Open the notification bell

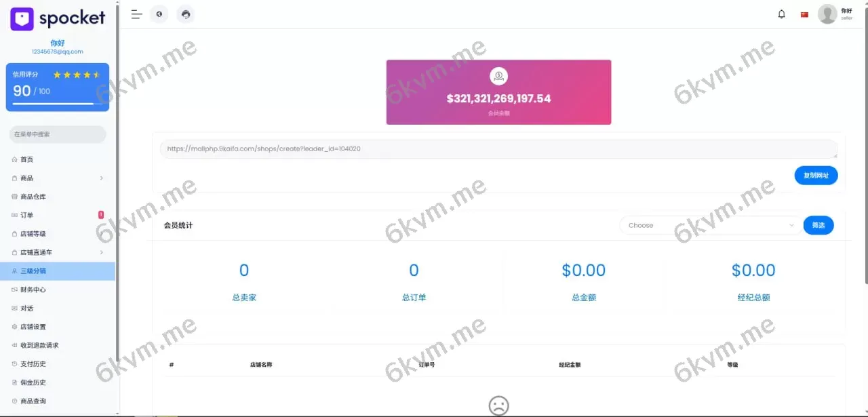coord(781,14)
